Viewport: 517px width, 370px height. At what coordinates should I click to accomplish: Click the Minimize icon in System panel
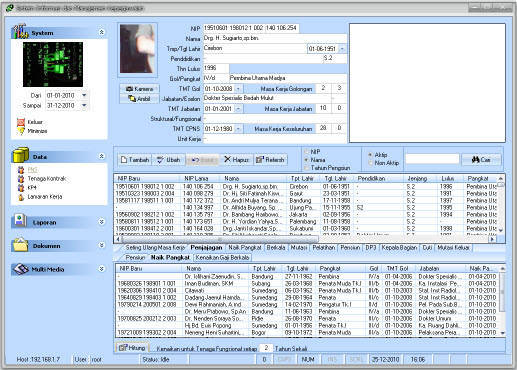21,131
